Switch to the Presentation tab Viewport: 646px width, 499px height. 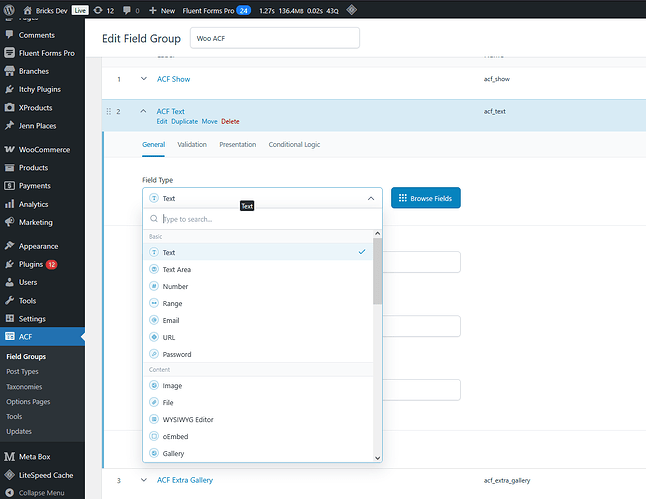coord(238,144)
